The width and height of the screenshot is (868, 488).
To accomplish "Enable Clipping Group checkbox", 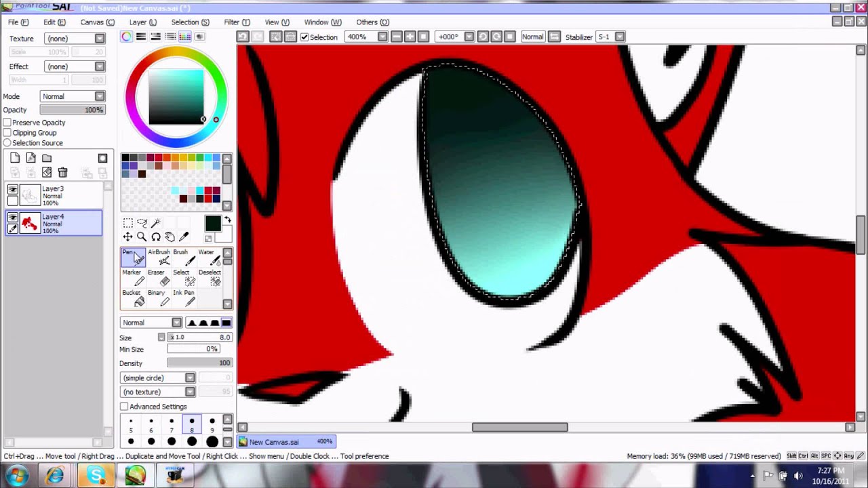I will (7, 133).
